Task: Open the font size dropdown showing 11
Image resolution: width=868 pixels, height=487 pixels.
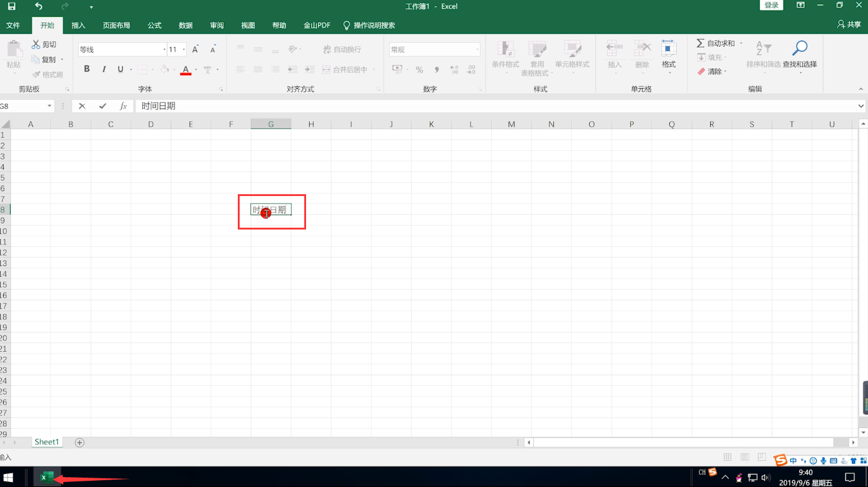Action: (x=184, y=50)
